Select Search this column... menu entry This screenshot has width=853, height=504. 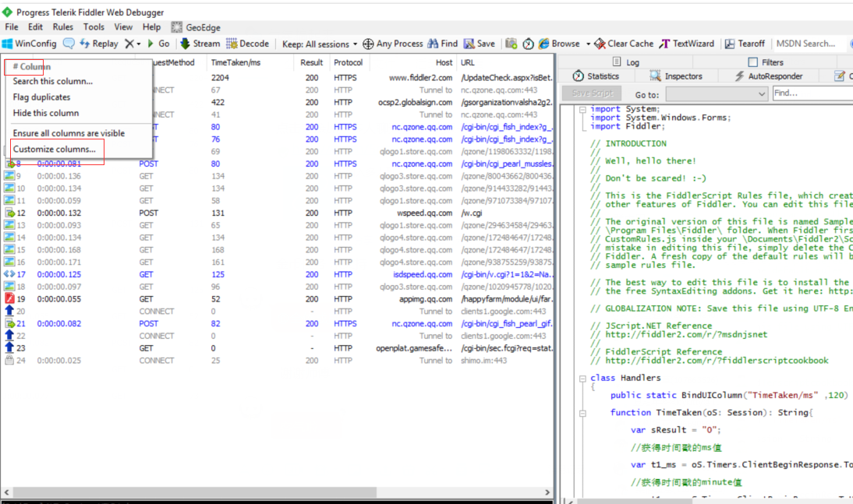click(x=53, y=81)
